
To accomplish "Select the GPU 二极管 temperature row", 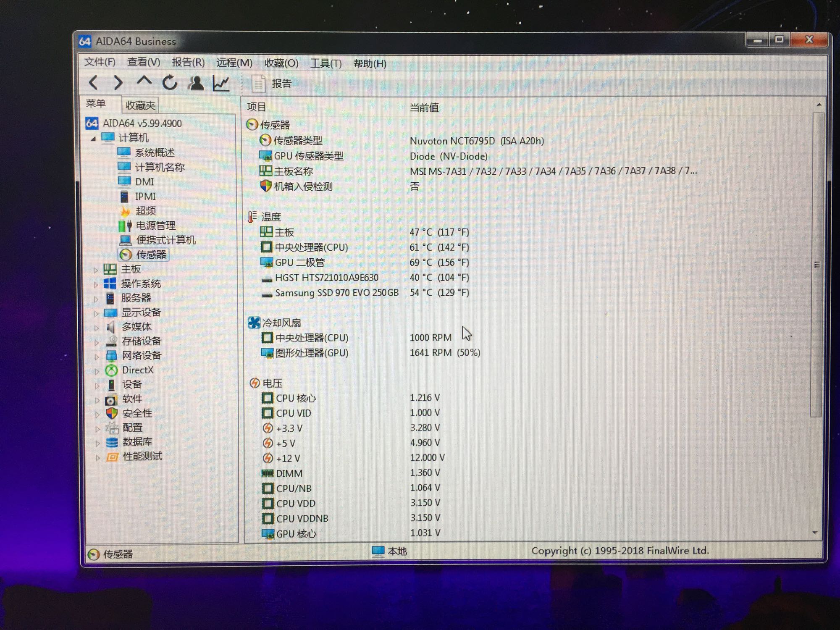I will 364,262.
